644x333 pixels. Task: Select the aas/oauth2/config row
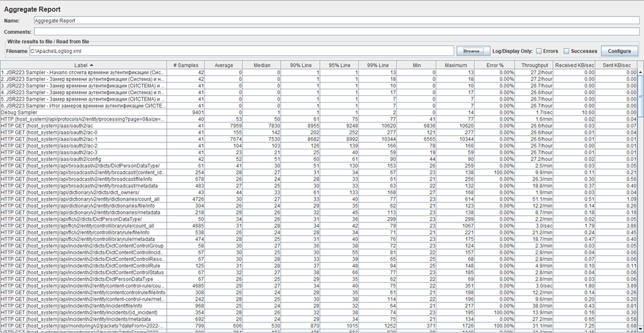pos(319,159)
